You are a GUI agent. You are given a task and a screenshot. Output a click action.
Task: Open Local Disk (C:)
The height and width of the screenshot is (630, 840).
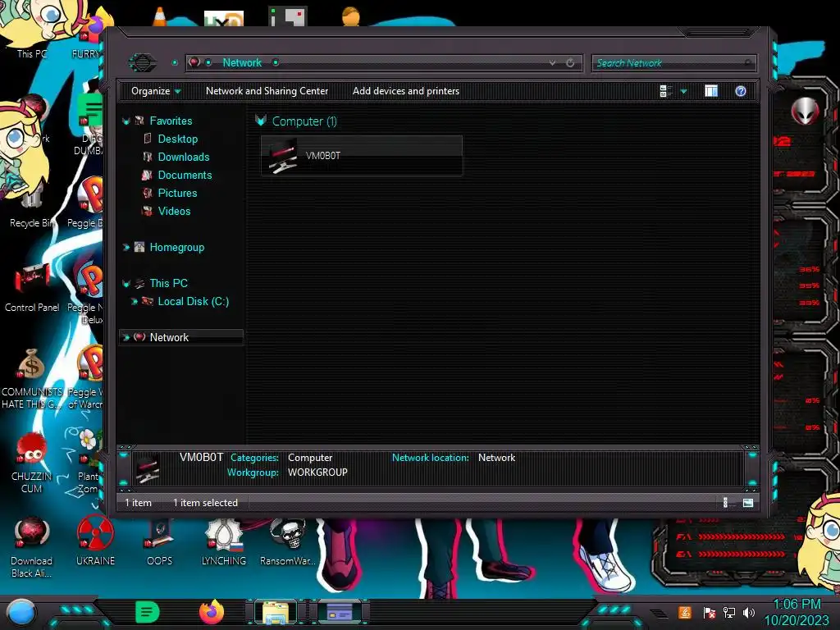(x=193, y=302)
